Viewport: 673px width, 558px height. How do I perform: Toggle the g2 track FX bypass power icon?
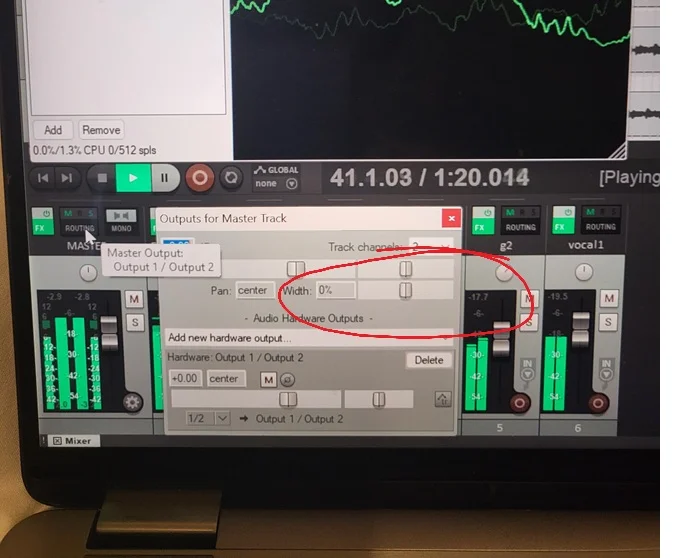click(x=487, y=213)
